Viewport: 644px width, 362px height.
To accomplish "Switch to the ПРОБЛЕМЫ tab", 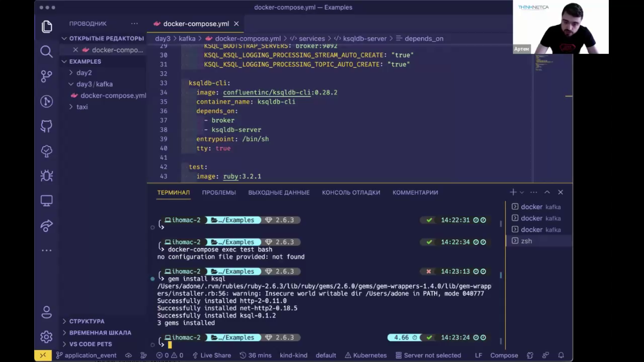I will [218, 192].
